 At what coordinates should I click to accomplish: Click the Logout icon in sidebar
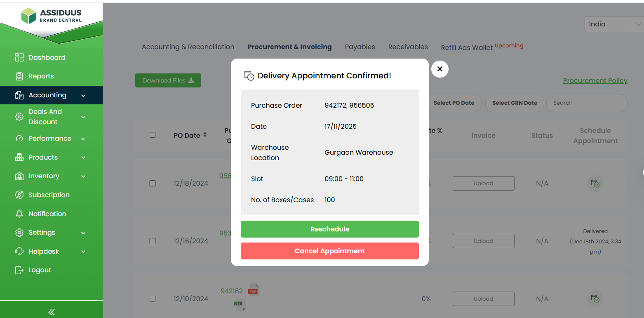pos(19,270)
